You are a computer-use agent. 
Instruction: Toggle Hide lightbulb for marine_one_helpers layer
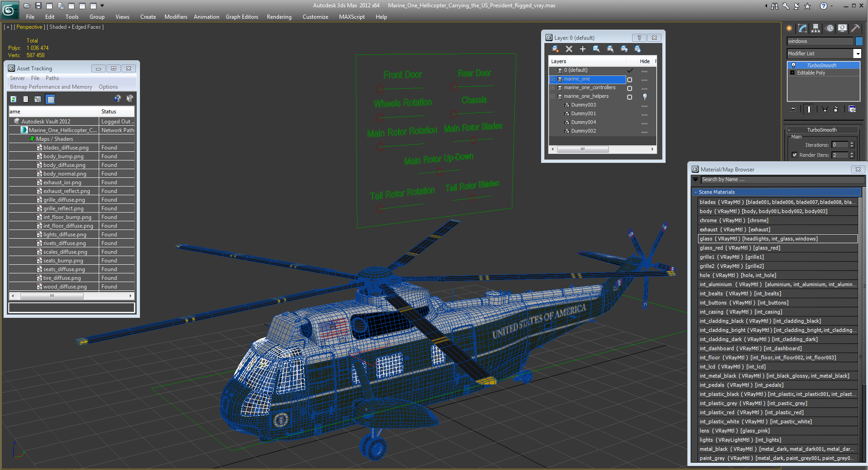pyautogui.click(x=644, y=96)
